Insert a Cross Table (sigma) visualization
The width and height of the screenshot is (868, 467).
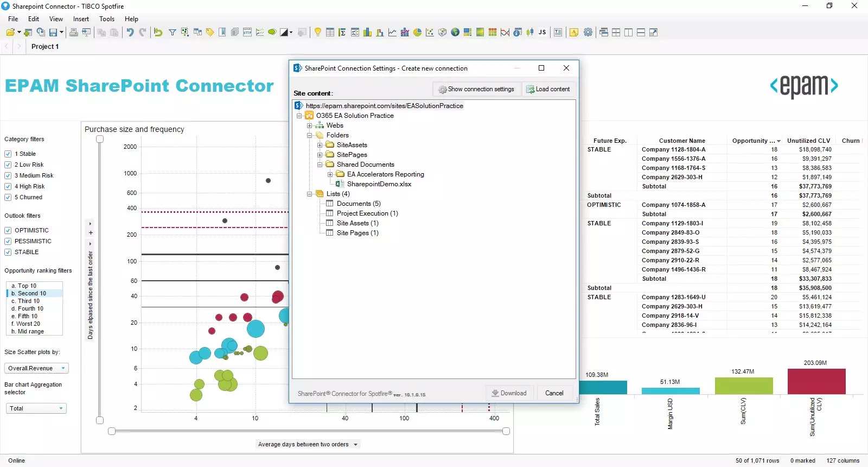coord(342,33)
